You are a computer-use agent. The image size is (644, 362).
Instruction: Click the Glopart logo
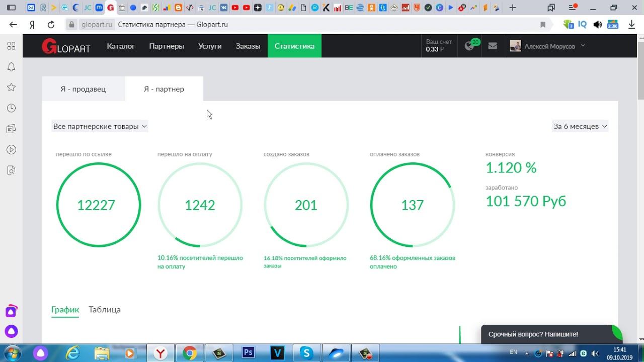click(66, 46)
